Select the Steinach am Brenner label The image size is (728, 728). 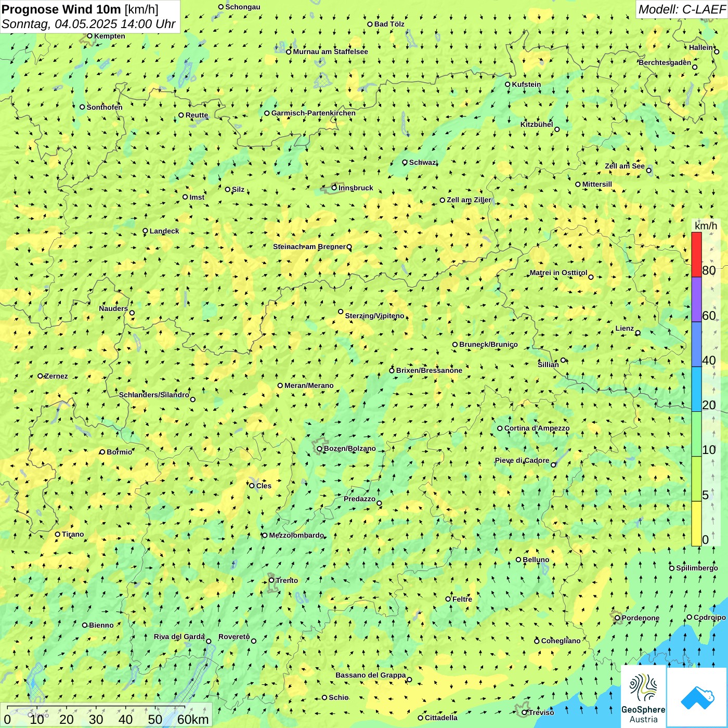click(x=309, y=246)
